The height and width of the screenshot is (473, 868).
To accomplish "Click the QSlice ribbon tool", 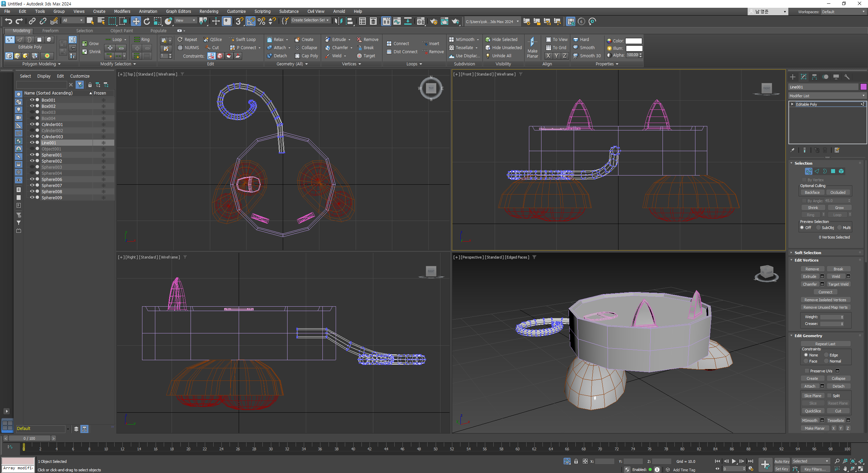I will tap(213, 40).
